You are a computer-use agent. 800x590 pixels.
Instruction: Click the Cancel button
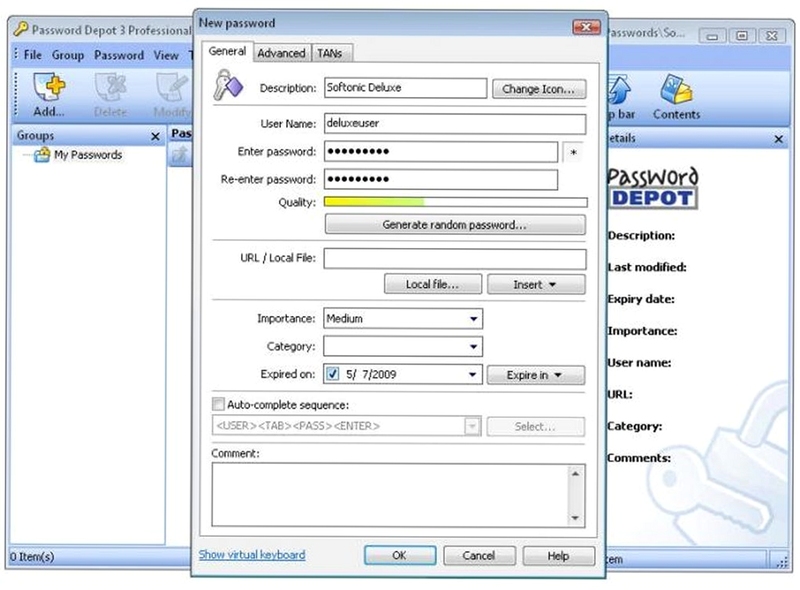479,555
